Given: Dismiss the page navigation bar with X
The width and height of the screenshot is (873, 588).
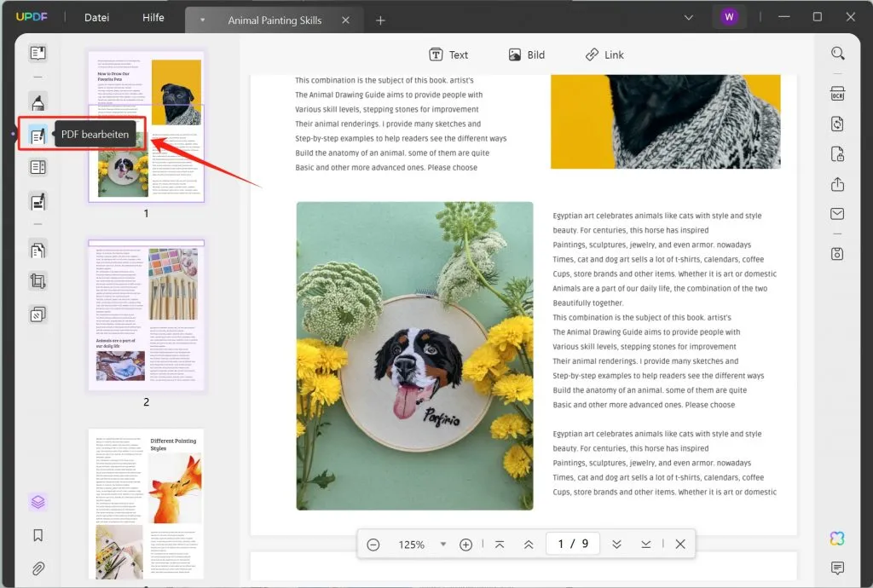Looking at the screenshot, I should (679, 543).
